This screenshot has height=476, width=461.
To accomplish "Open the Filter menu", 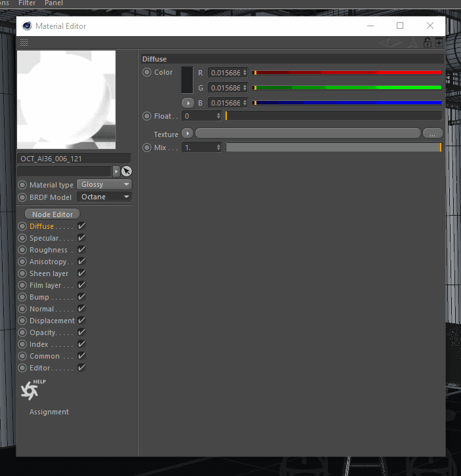I will point(27,3).
